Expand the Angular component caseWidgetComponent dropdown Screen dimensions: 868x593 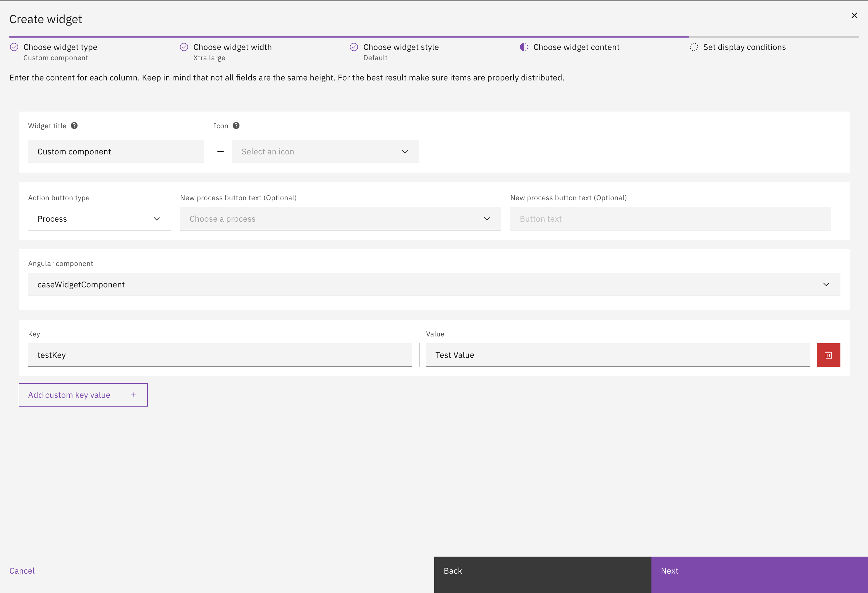point(434,284)
